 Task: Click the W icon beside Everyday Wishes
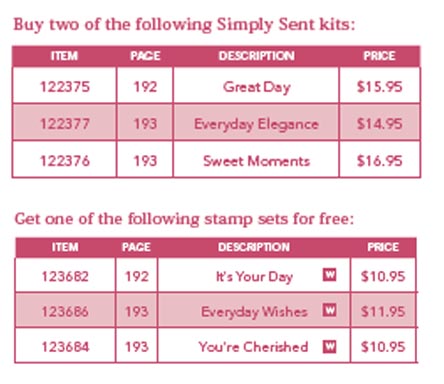coord(329,310)
